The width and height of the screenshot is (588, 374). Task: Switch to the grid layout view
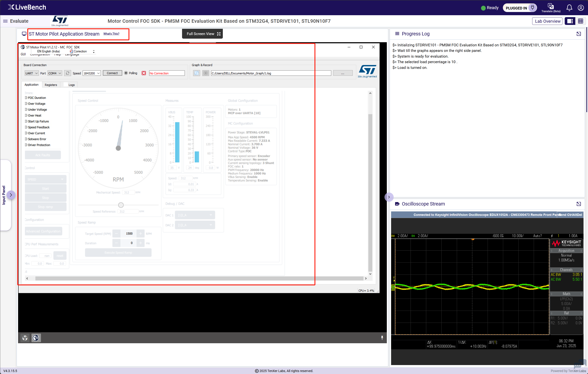pos(581,21)
